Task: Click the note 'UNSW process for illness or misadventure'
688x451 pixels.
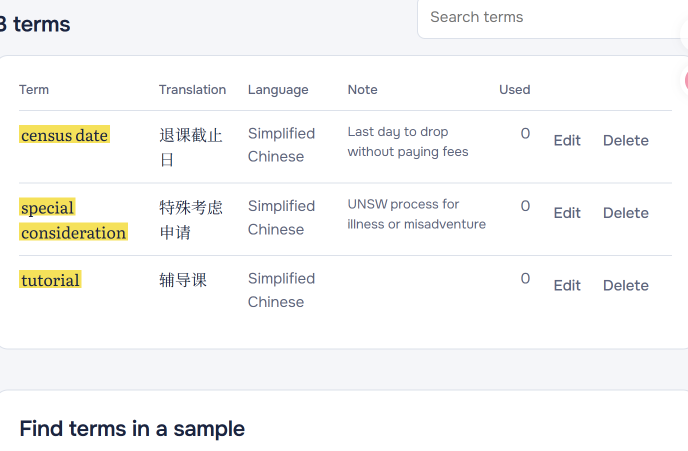Action: pos(416,214)
